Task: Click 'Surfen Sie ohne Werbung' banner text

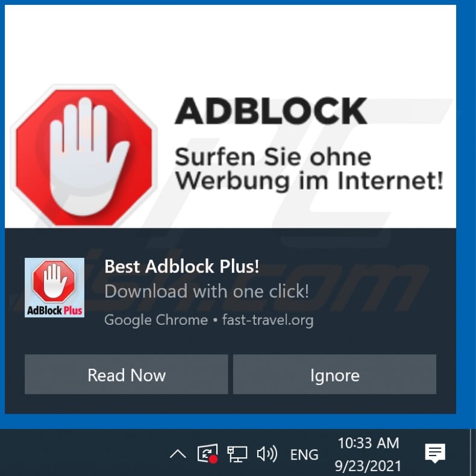Action: pos(308,169)
